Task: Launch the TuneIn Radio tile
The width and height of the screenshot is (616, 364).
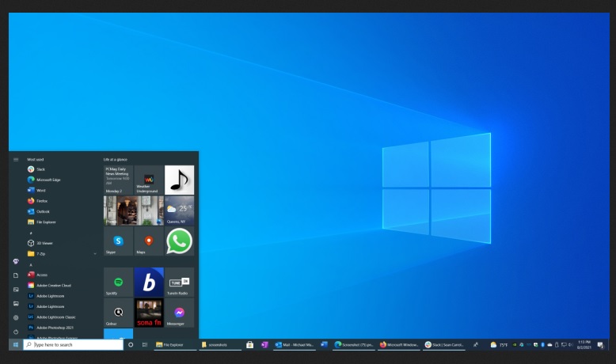Action: [179, 282]
